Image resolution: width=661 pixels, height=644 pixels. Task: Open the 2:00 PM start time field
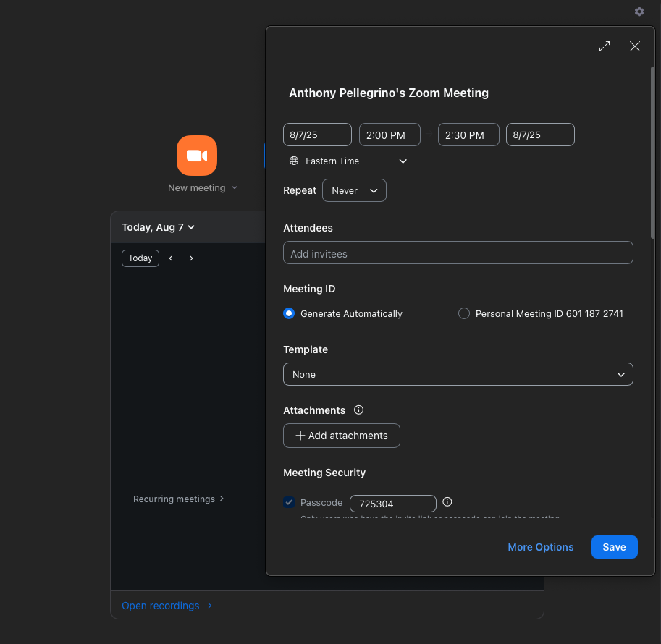pos(390,135)
